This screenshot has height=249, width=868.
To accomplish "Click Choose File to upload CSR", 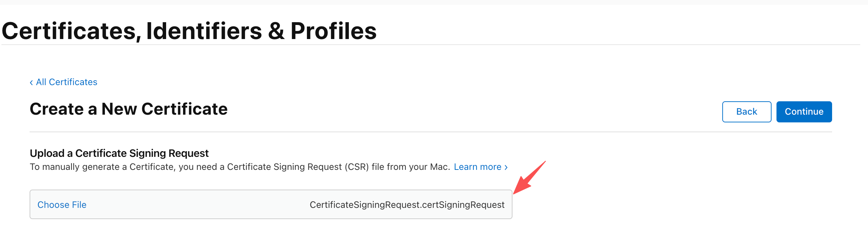I will [62, 205].
